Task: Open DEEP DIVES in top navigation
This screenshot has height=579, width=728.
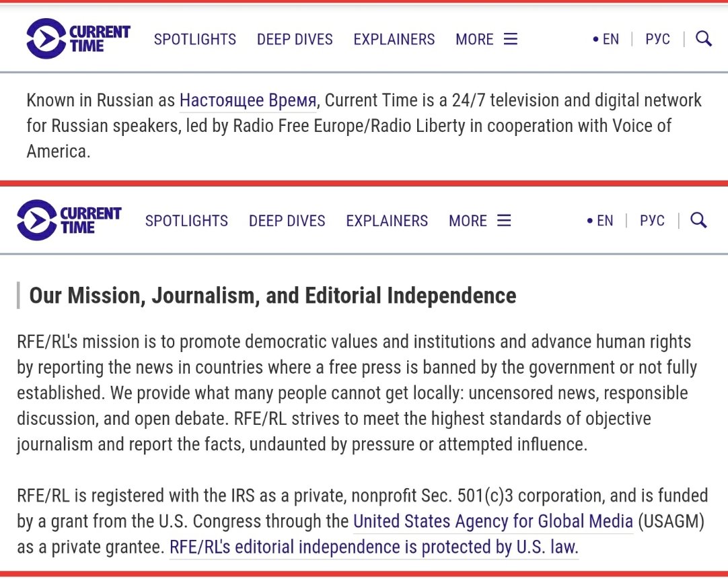Action: 295,40
